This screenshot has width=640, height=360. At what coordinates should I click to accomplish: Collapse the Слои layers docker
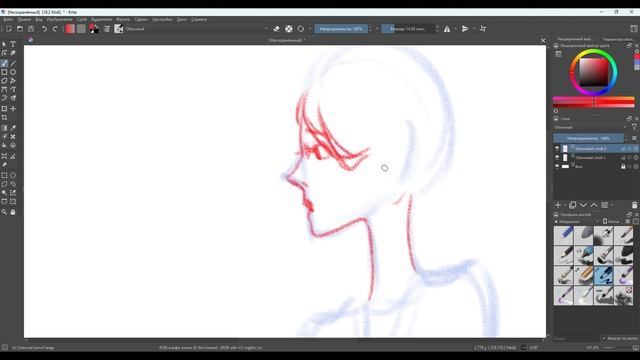pos(556,119)
